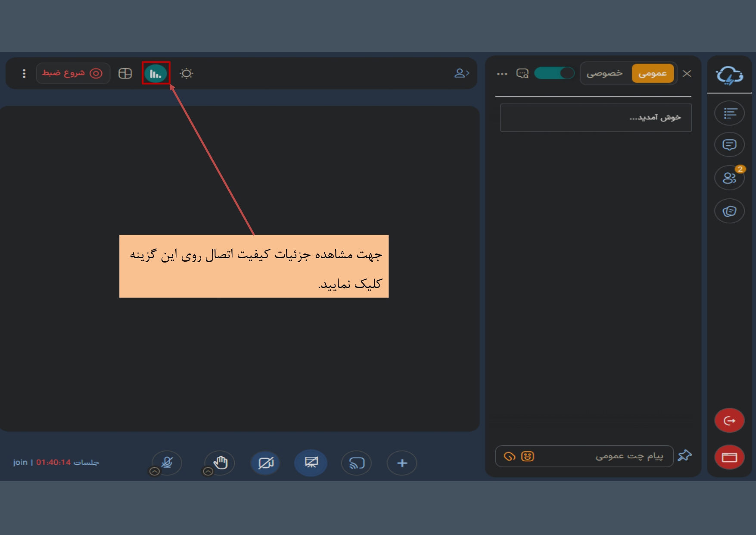Expand raise hand options chevron
This screenshot has height=535, width=756.
point(208,472)
